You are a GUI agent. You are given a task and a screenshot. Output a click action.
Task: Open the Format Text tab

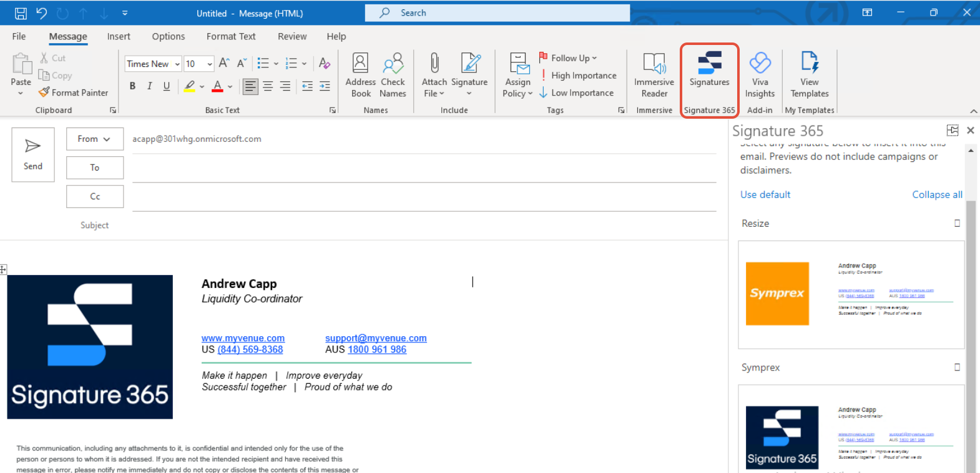click(231, 36)
